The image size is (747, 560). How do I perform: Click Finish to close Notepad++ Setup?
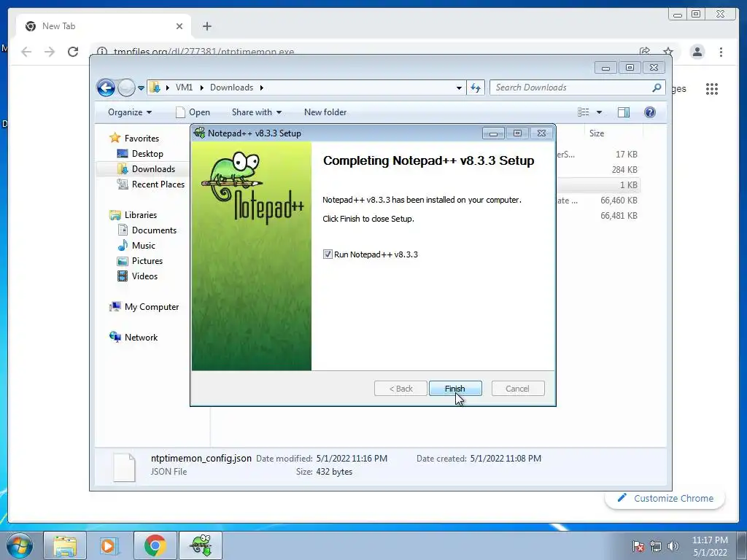[455, 389]
